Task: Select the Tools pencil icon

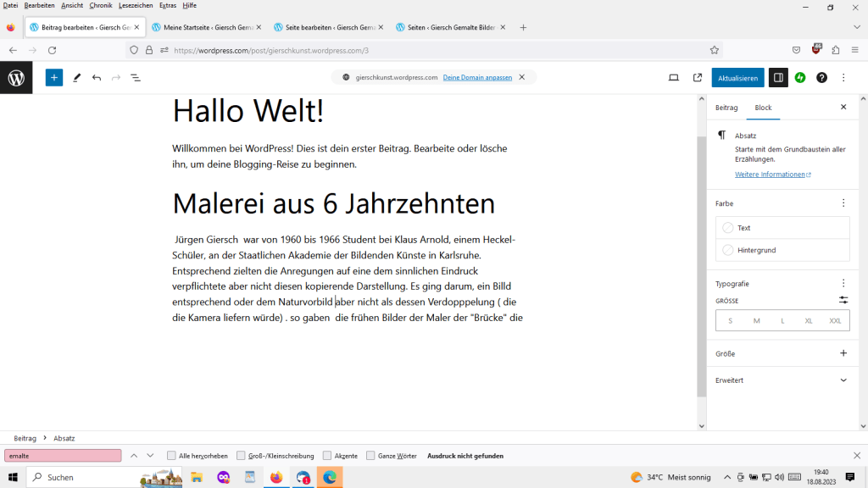Action: point(76,77)
